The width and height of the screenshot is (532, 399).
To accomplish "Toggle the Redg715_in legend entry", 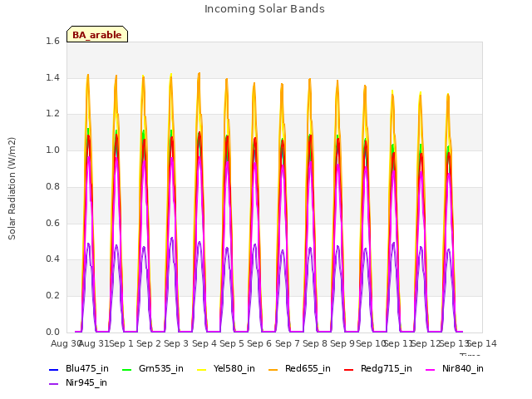I will tap(378, 368).
